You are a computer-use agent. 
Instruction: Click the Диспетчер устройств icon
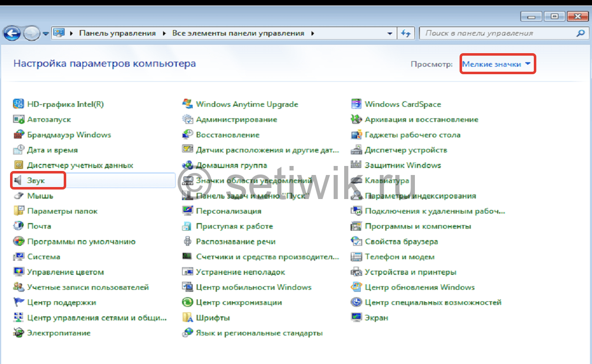[x=356, y=150]
